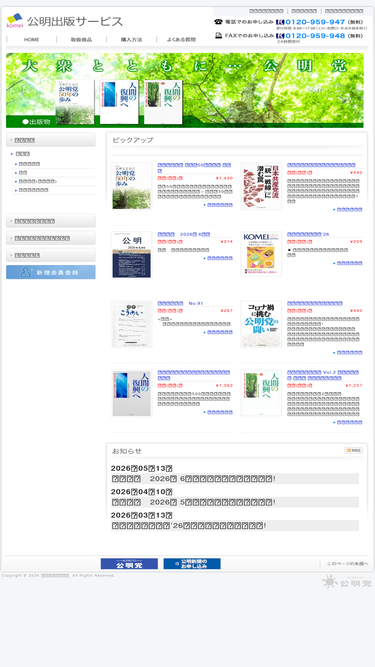Click the 公明新聞のお申し込み footer banner
Screen dimensions: 375x667
point(192,564)
